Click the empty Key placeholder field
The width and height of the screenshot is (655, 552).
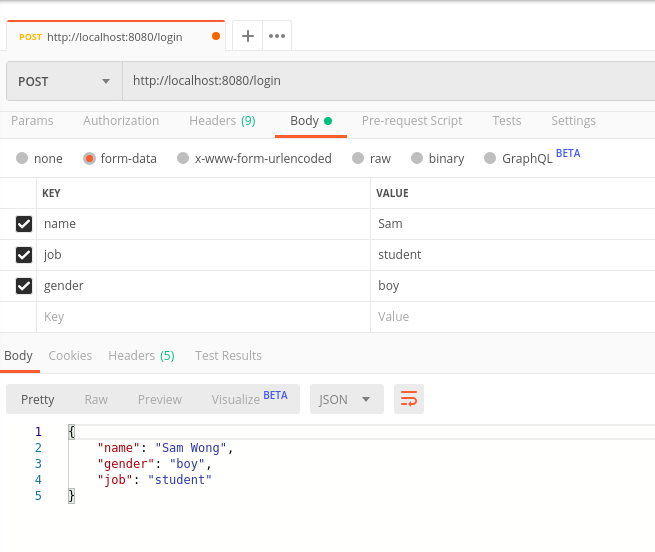coord(203,317)
